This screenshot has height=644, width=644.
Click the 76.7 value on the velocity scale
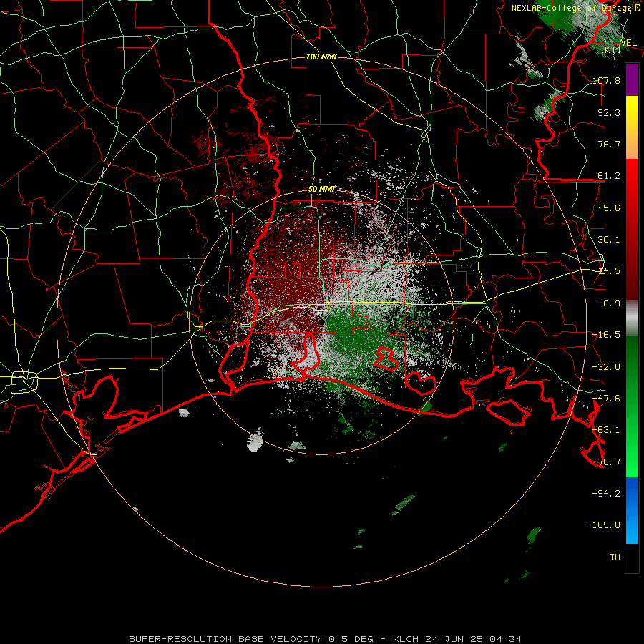pos(609,144)
